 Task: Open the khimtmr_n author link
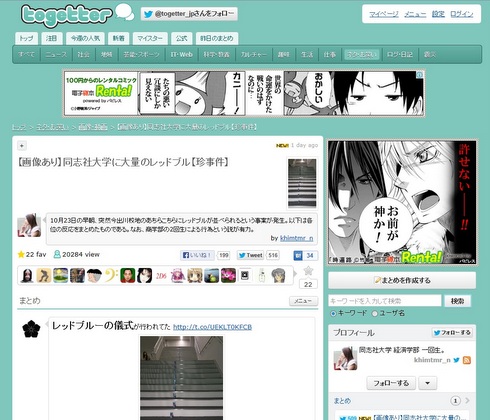click(296, 238)
